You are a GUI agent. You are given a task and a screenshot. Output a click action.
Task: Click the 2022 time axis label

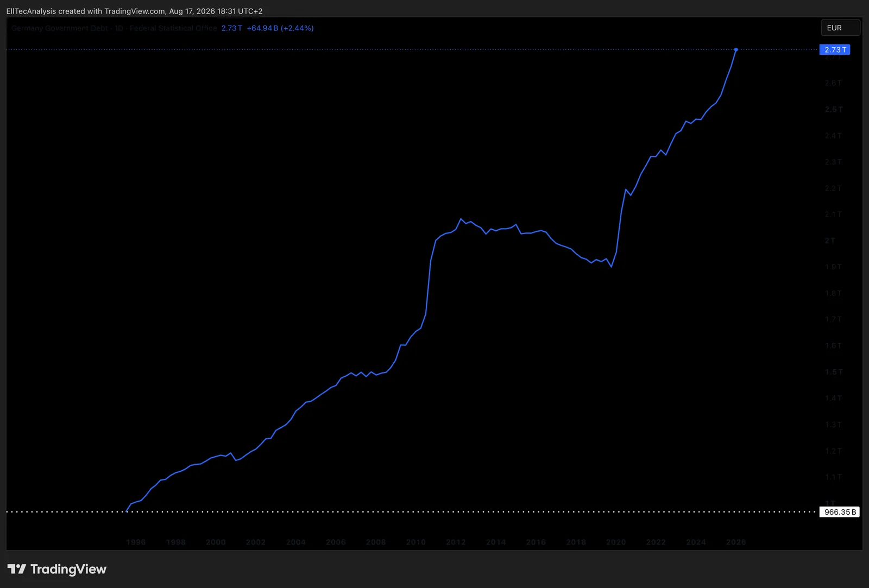click(656, 542)
